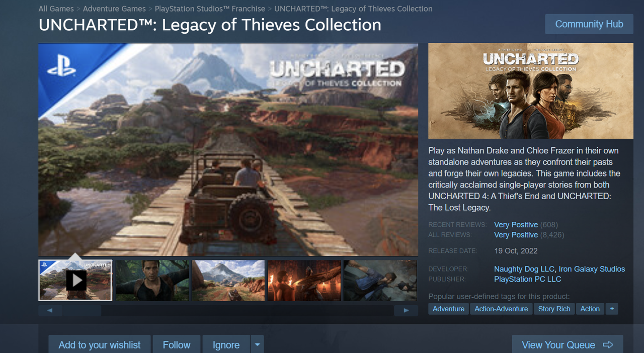Image resolution: width=644 pixels, height=353 pixels.
Task: Click the arrow icon on View Your Queue
Action: (x=608, y=345)
